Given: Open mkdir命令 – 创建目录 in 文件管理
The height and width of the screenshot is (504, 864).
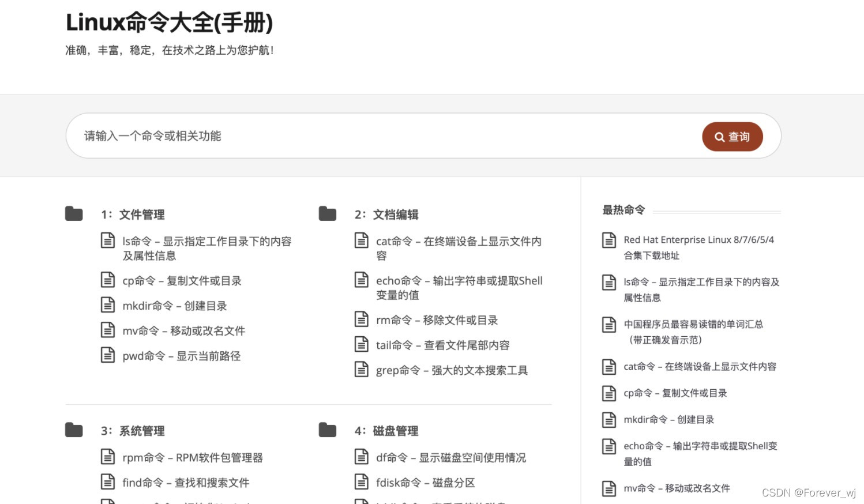Looking at the screenshot, I should pyautogui.click(x=175, y=306).
